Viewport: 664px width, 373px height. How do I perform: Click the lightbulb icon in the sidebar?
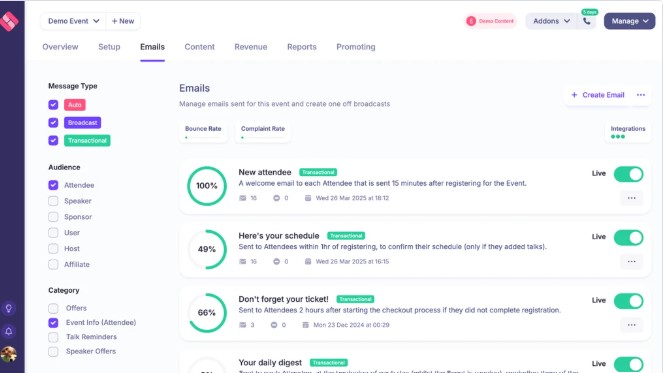(x=8, y=308)
